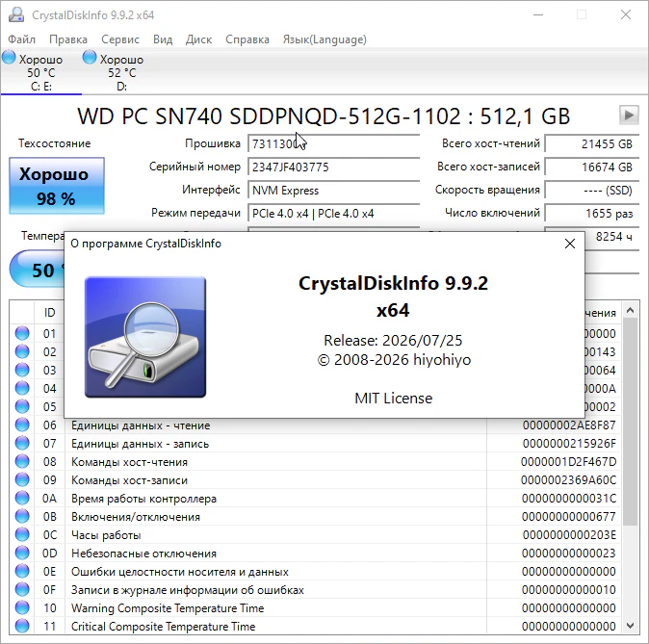Open the Сервис menu
This screenshot has width=649, height=644.
(120, 39)
